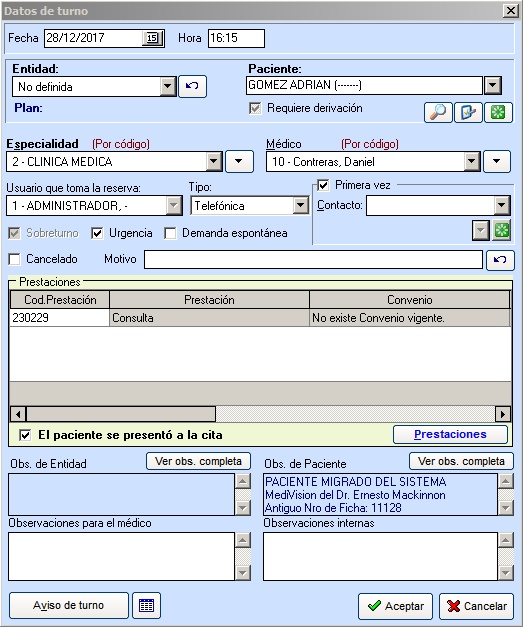
Task: Open small dropdown below Contacto field
Action: tap(481, 230)
